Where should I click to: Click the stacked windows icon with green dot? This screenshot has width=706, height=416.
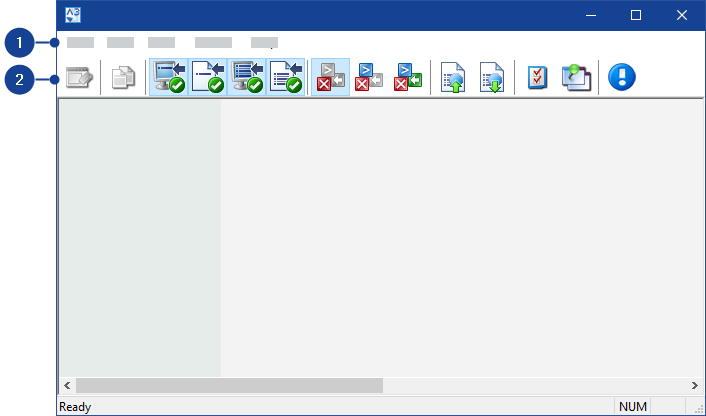576,78
